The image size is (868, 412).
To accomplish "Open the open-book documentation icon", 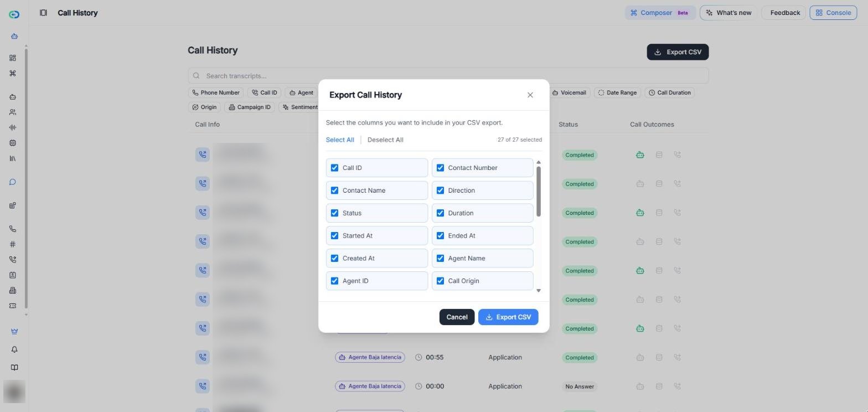I will click(14, 368).
